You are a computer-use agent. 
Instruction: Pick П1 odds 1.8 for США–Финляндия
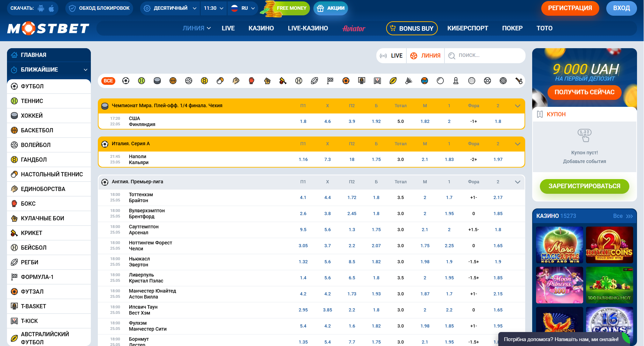[303, 122]
